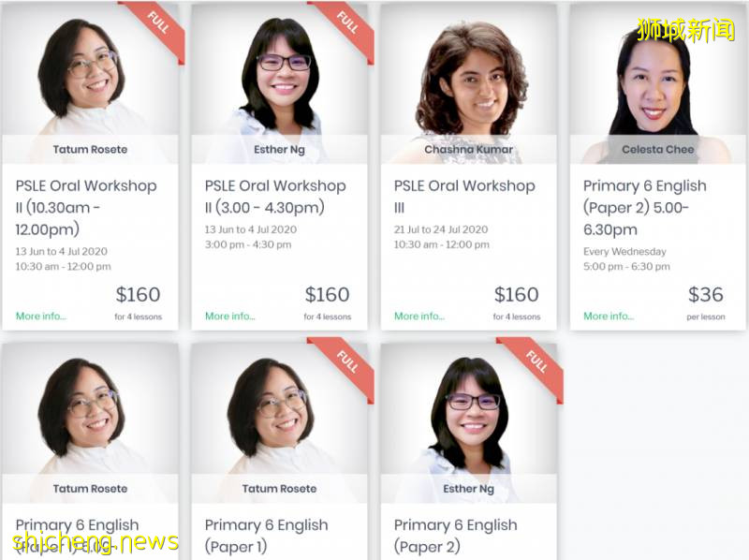This screenshot has height=560, width=749.
Task: Select the PSLE Oral Workshop II (3.00 - 4.30pm) title
Action: point(275,196)
